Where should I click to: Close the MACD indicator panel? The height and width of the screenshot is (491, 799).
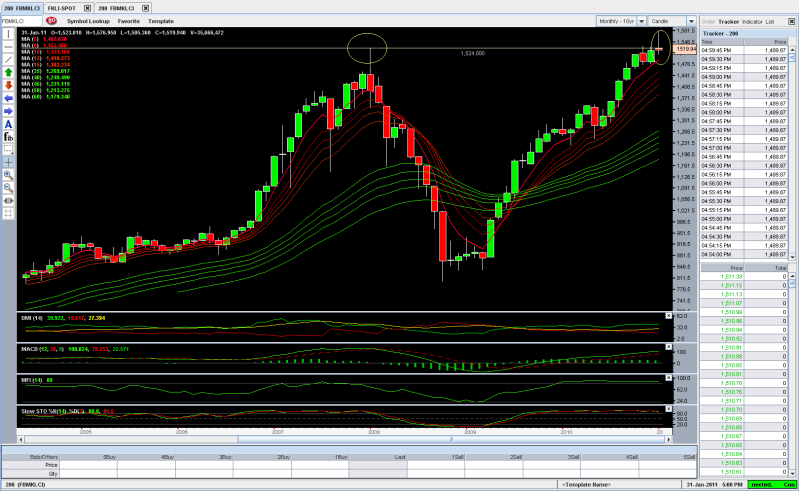(669, 347)
